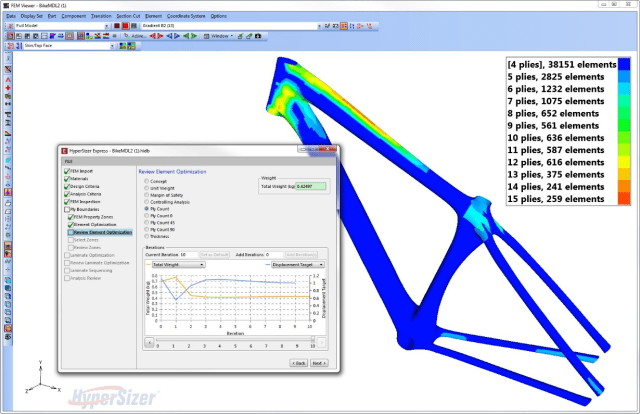Click the red plus icon in left sidebar
Viewport: 640px width, 414px height.
pos(8,88)
